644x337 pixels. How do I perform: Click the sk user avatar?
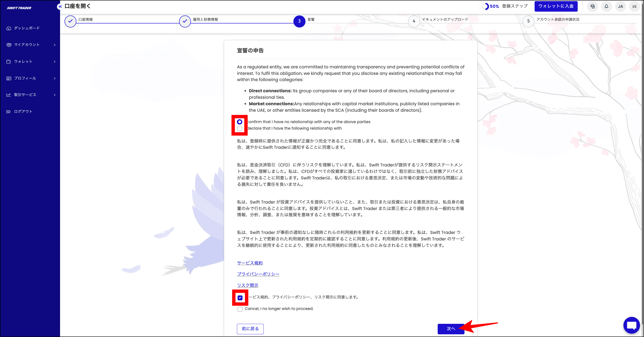634,6
